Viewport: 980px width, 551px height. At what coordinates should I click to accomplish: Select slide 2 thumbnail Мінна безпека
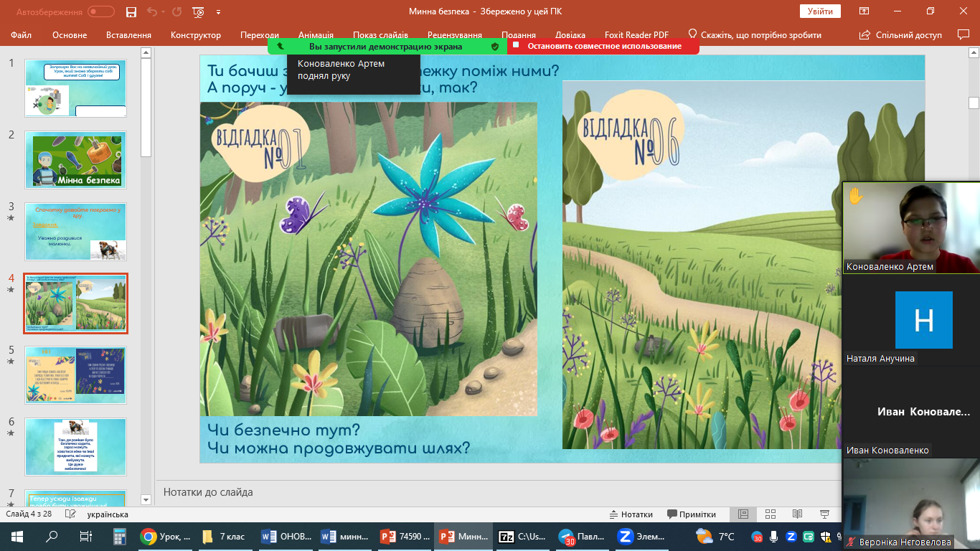point(75,159)
